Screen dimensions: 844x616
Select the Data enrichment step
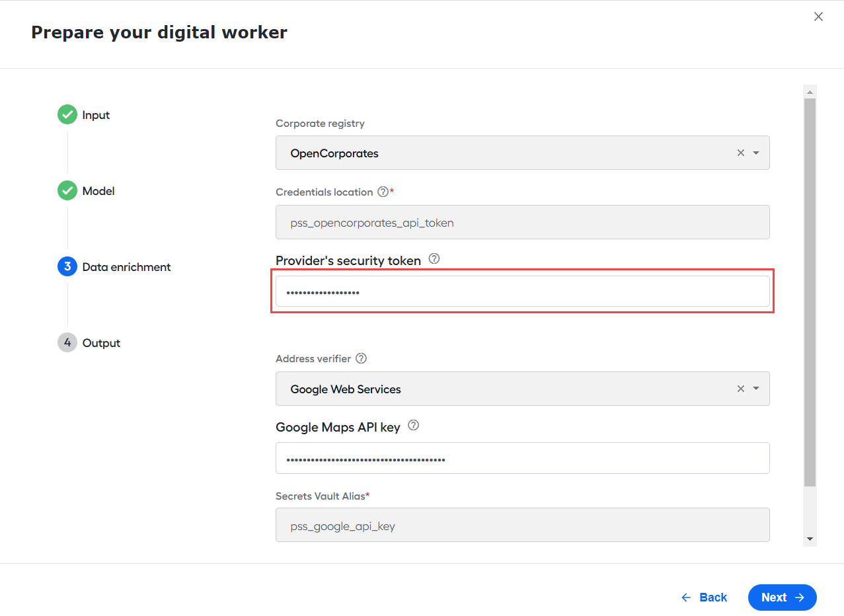click(126, 267)
